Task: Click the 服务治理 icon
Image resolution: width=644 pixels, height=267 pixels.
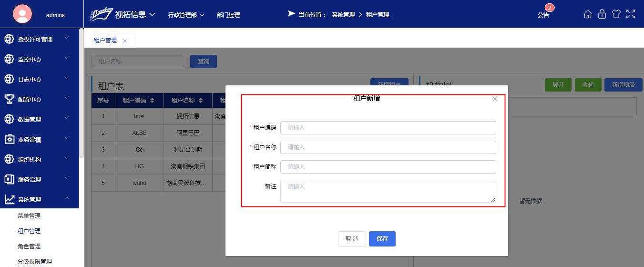Action: 10,179
